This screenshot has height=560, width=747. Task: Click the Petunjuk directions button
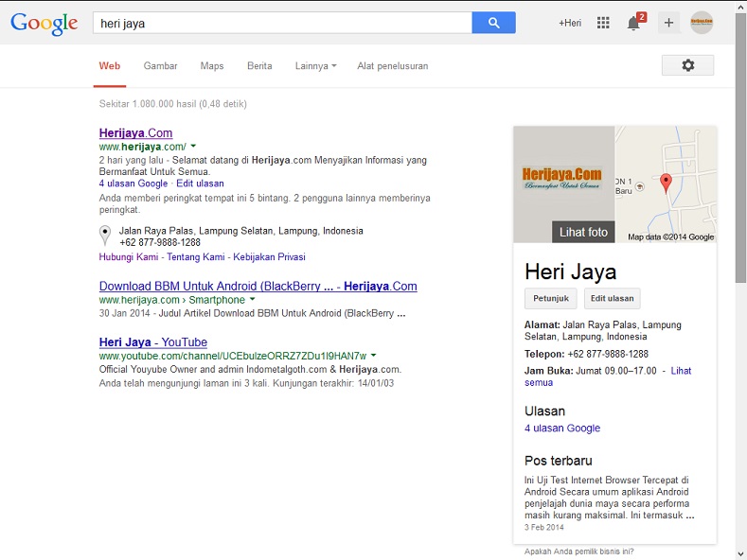coord(550,299)
